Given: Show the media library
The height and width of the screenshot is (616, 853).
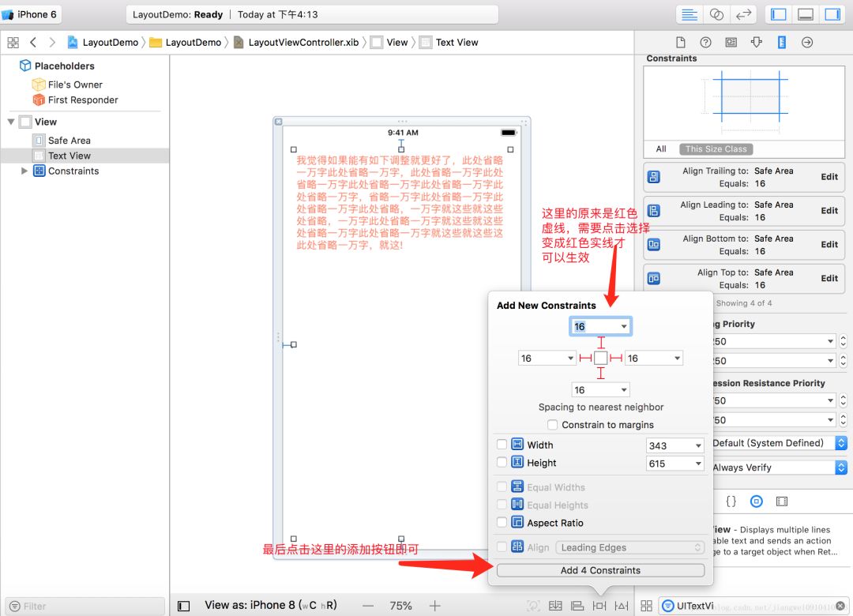Looking at the screenshot, I should (782, 501).
